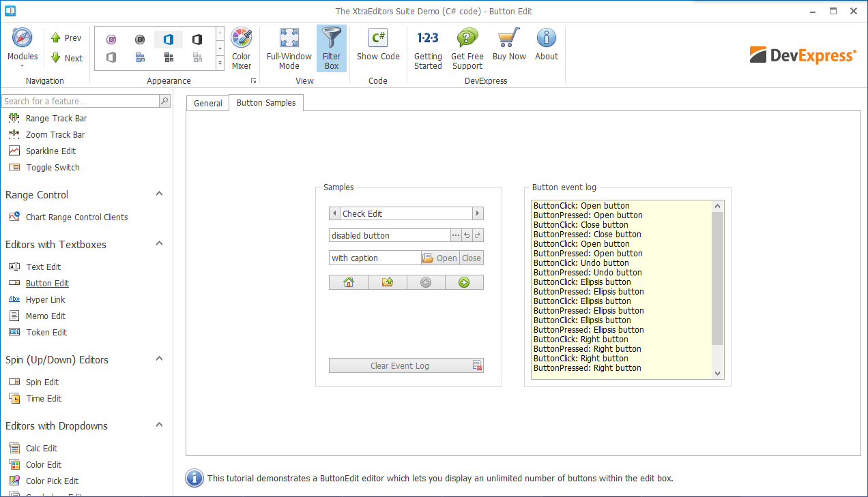Select the light gray tiles skin
The height and width of the screenshot is (497, 868).
tap(197, 57)
